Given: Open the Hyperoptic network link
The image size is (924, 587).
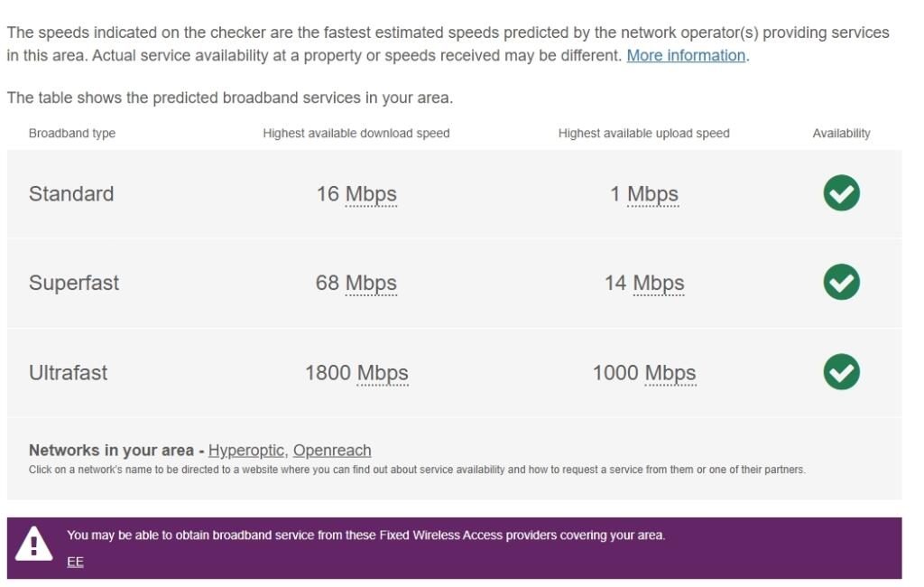Looking at the screenshot, I should (x=246, y=451).
